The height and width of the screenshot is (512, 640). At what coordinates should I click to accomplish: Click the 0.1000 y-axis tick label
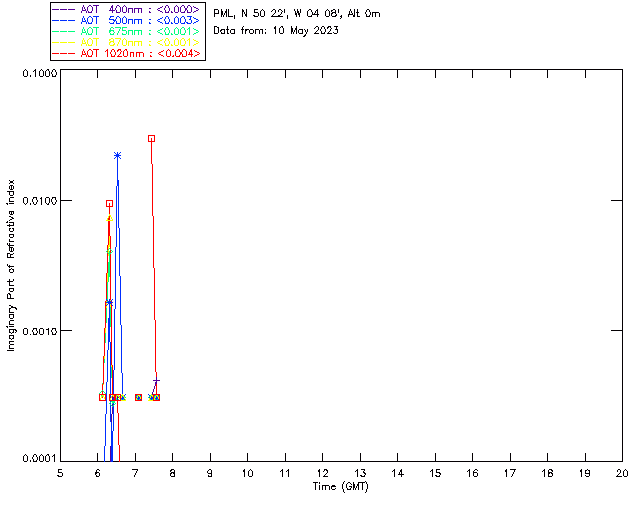40,73
